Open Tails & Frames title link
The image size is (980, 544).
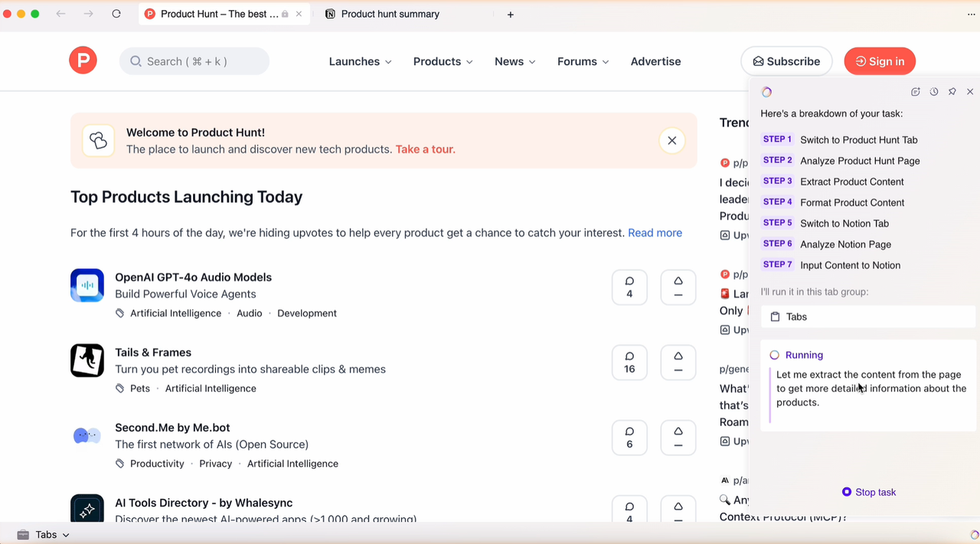tap(153, 352)
